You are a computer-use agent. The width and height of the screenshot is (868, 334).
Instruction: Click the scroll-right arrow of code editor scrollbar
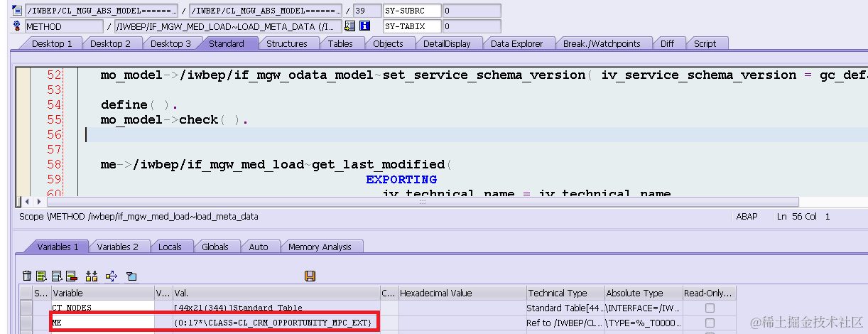(38, 202)
